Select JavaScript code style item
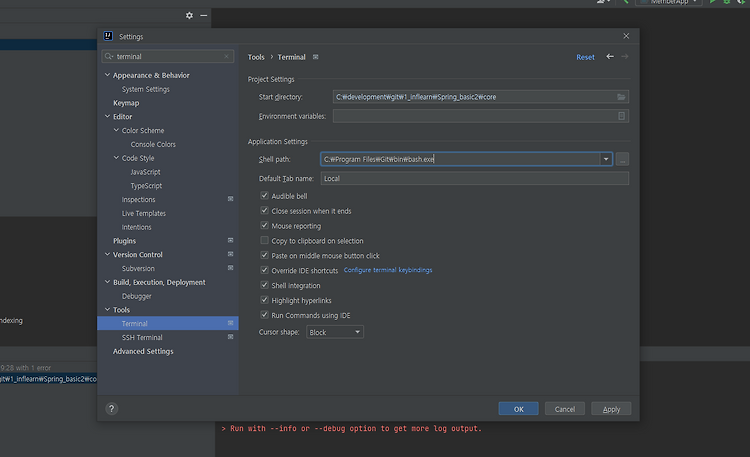Image resolution: width=750 pixels, height=457 pixels. (x=145, y=172)
